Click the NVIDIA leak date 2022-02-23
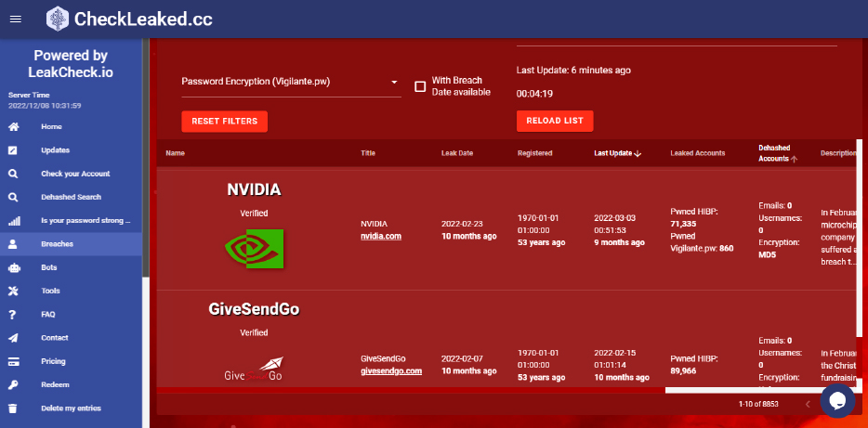Screen dimensions: 868x428 click(x=462, y=224)
